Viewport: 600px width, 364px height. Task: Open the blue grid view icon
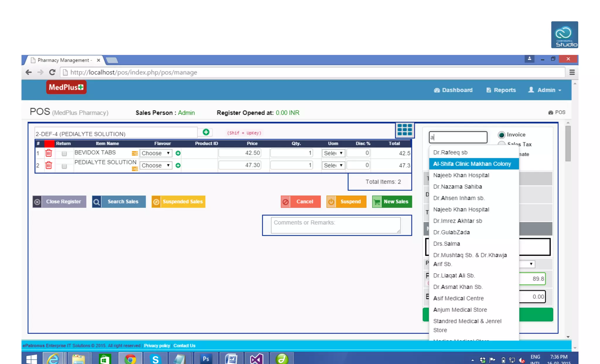405,130
